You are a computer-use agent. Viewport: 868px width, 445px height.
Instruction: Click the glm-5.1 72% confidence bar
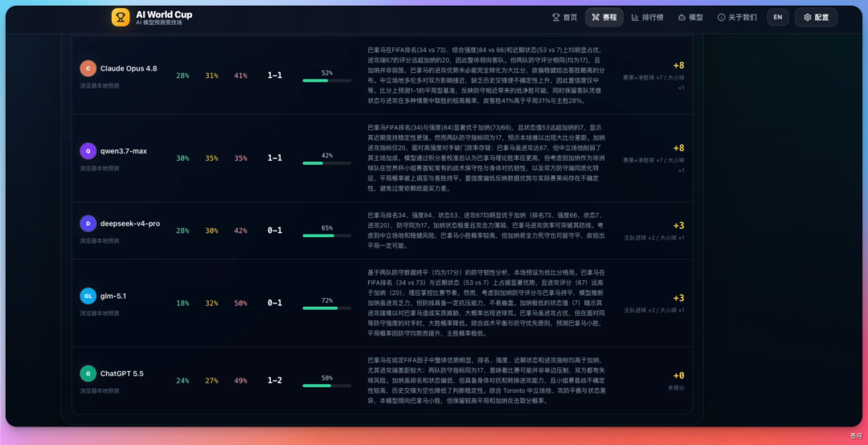click(326, 308)
